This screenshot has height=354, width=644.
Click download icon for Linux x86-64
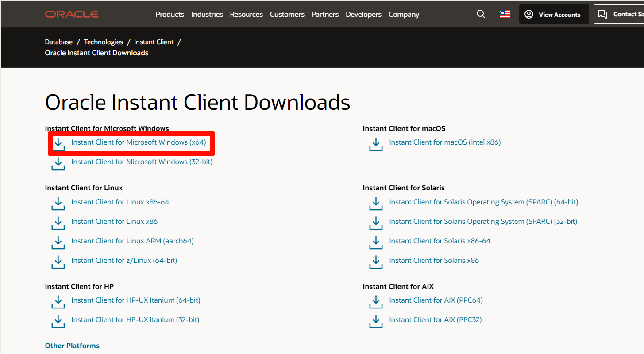[58, 203]
